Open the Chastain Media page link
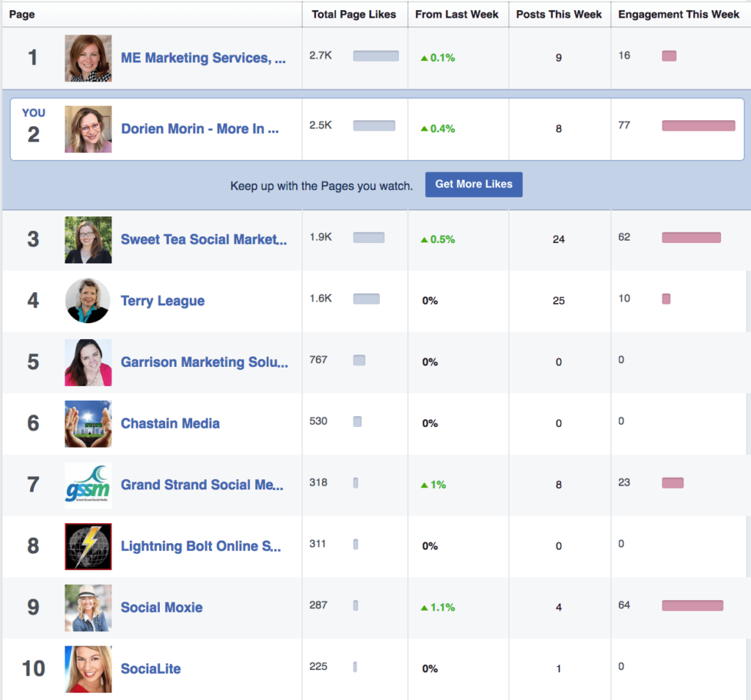The image size is (751, 700). 170,423
